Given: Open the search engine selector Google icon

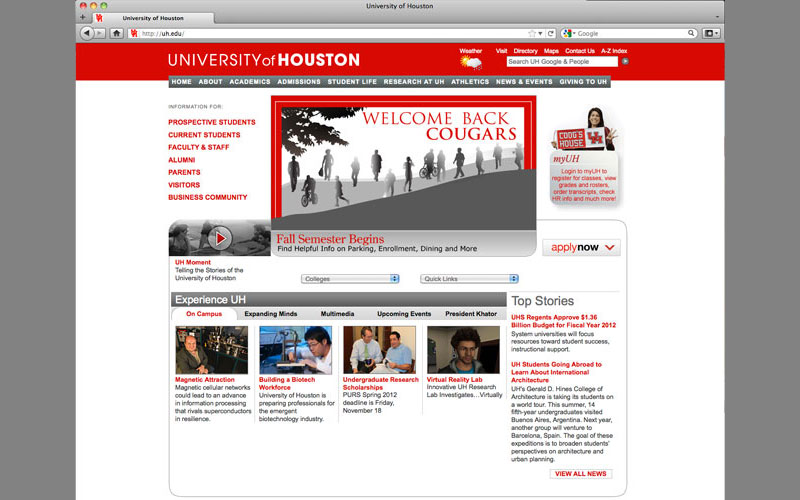Looking at the screenshot, I should pos(567,33).
